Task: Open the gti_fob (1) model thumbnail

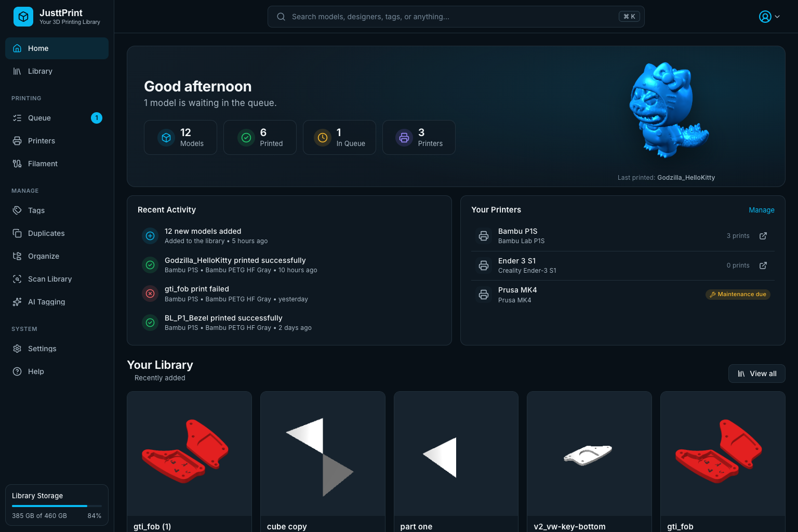Action: [x=189, y=454]
